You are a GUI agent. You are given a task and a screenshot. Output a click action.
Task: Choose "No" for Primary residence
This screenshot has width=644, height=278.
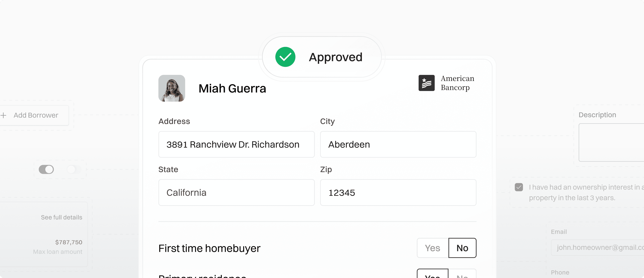coord(462,276)
